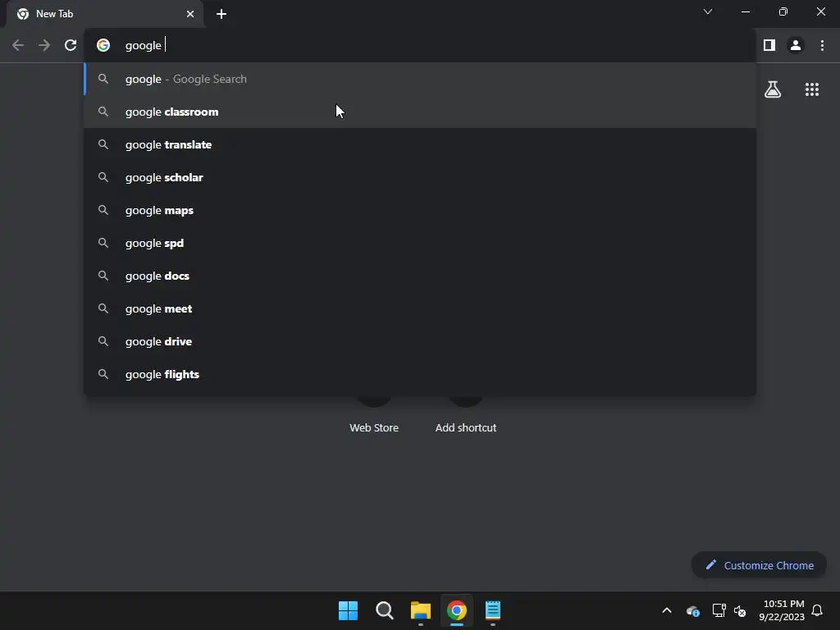Select the 'google - Google Search' suggestion

coord(420,80)
